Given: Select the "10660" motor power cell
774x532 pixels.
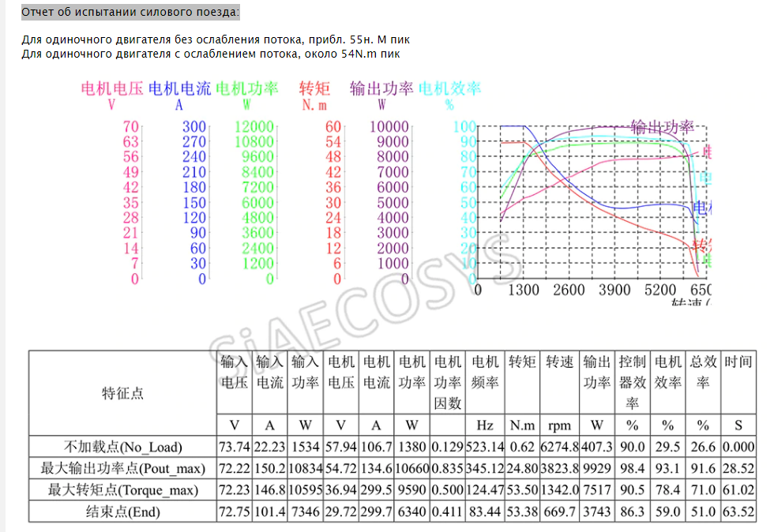Looking at the screenshot, I should (411, 468).
